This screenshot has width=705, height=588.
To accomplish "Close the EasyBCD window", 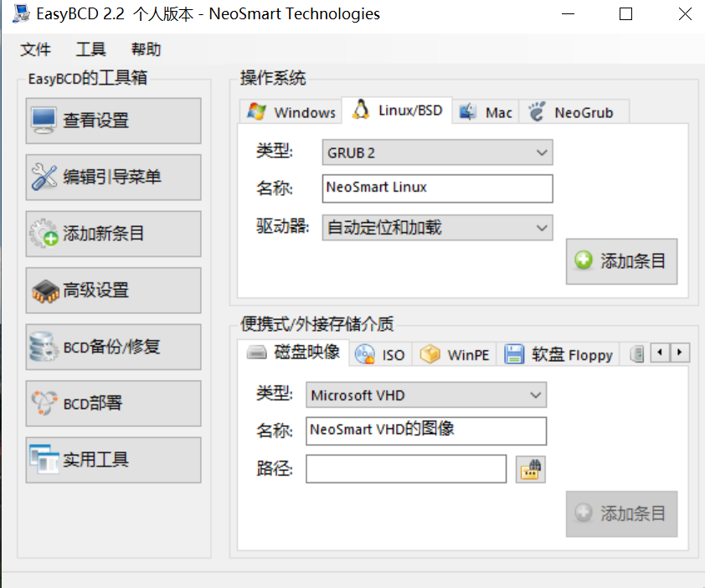I will (685, 14).
